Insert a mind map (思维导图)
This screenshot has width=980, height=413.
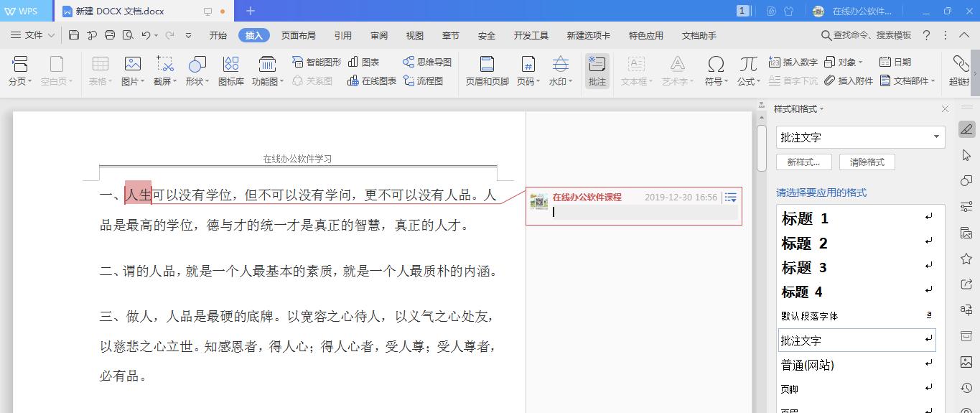(427, 62)
